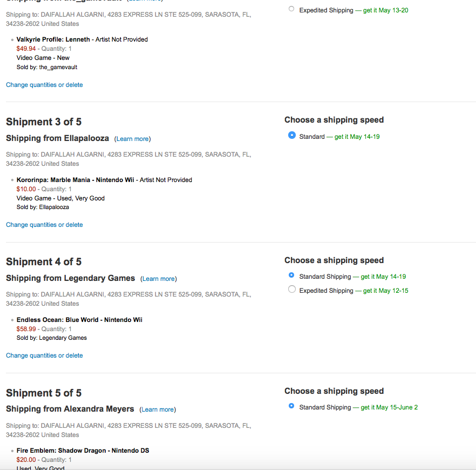The image size is (476, 470).
Task: Select Expedited Shipping arriving May 13-20
Action: pos(292,9)
